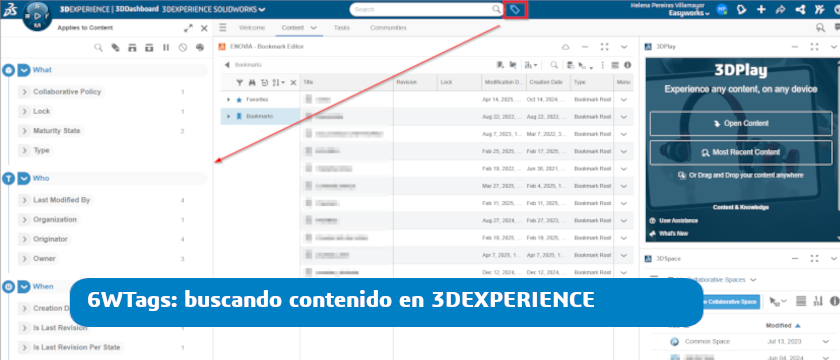The image size is (840, 360).
Task: Collapse the Who tag category
Action: (23, 178)
